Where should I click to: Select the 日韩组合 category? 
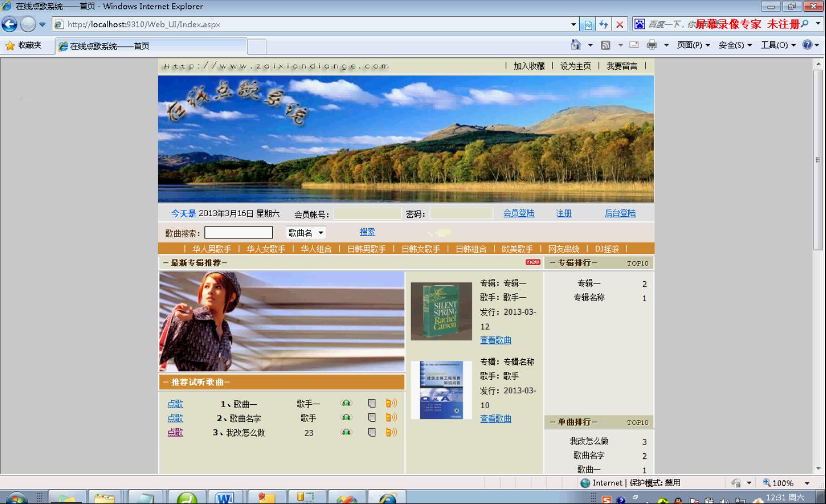coord(471,249)
